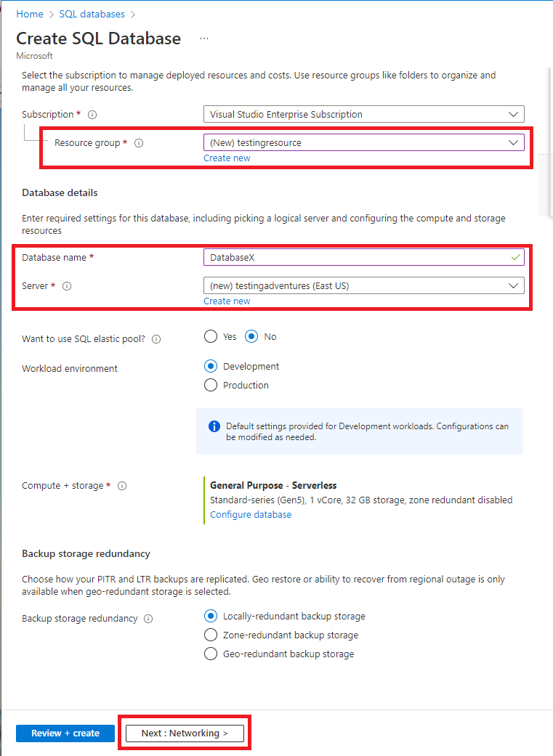This screenshot has height=756, width=553.
Task: Click the Resource group info icon
Action: point(139,143)
